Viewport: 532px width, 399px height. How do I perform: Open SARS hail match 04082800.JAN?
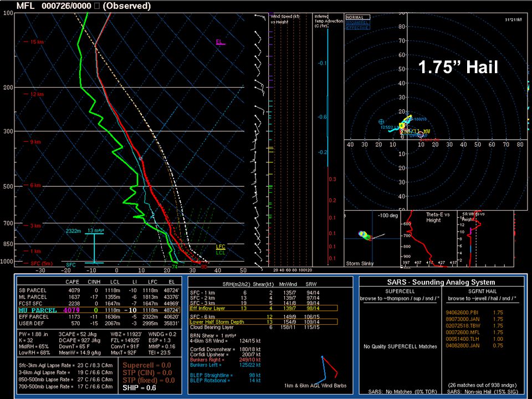474,345
